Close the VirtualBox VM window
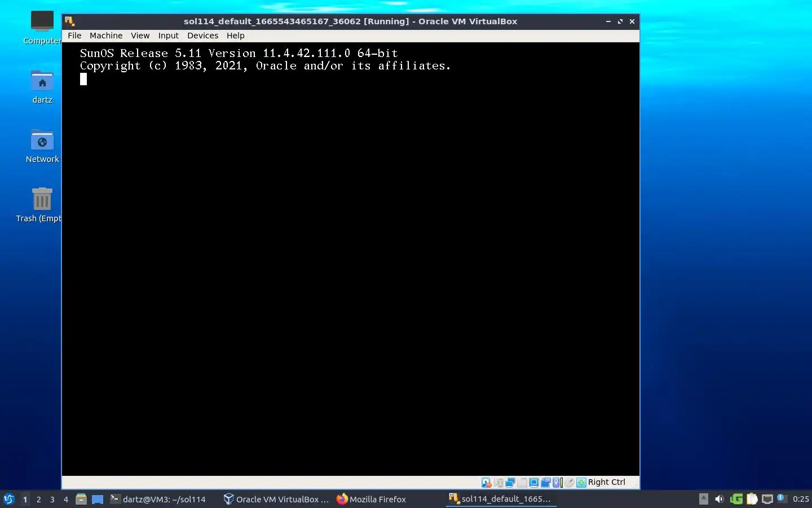 (x=632, y=21)
